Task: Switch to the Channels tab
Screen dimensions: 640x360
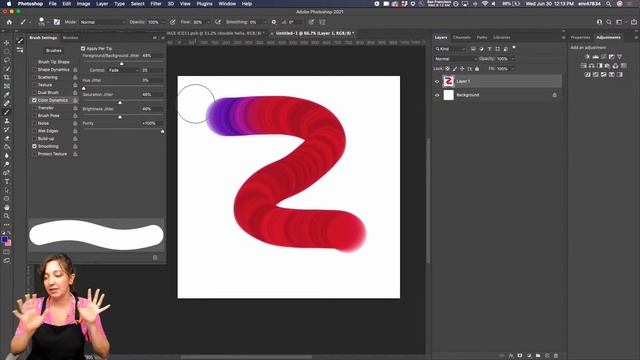Action: 462,38
